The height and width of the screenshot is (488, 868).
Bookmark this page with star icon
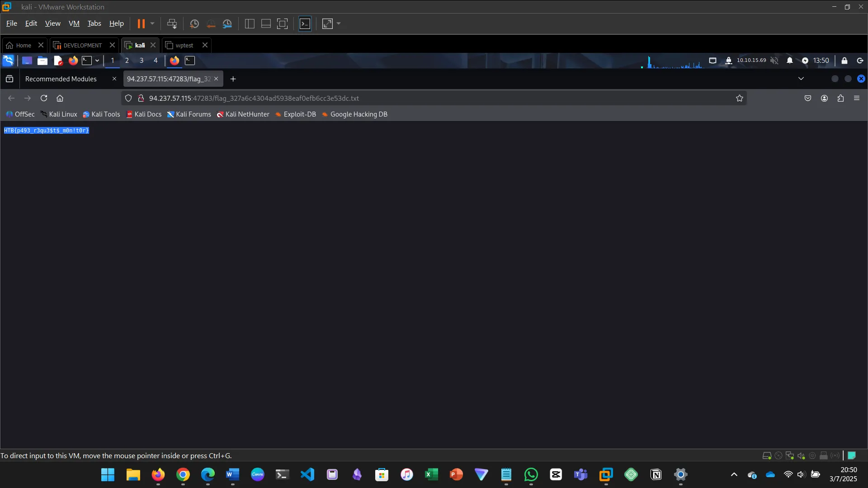tap(740, 98)
